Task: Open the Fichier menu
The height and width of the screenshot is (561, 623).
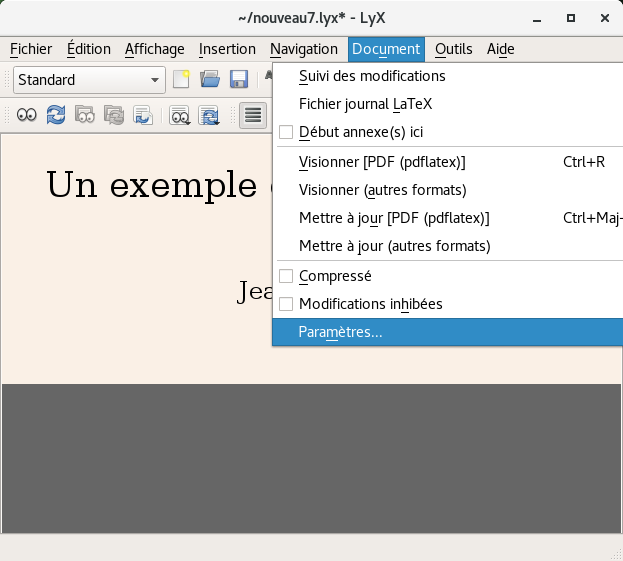Action: [x=31, y=49]
